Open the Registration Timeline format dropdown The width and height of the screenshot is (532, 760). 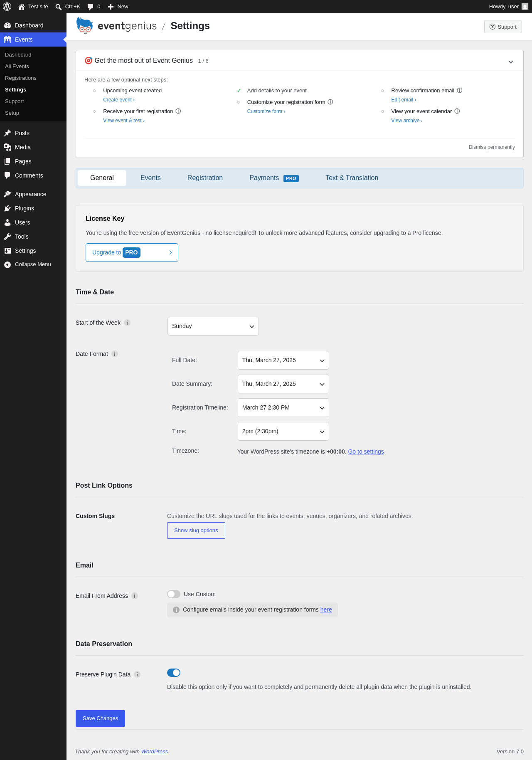tap(283, 408)
